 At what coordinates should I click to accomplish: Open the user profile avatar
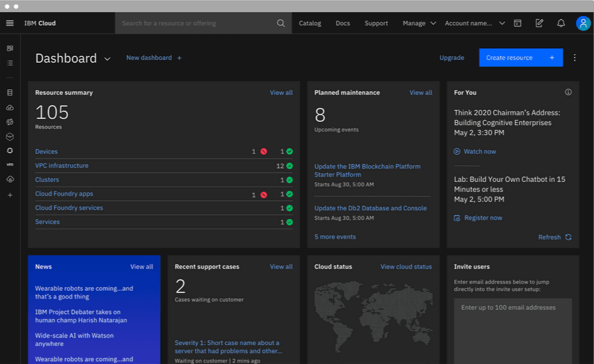[583, 23]
